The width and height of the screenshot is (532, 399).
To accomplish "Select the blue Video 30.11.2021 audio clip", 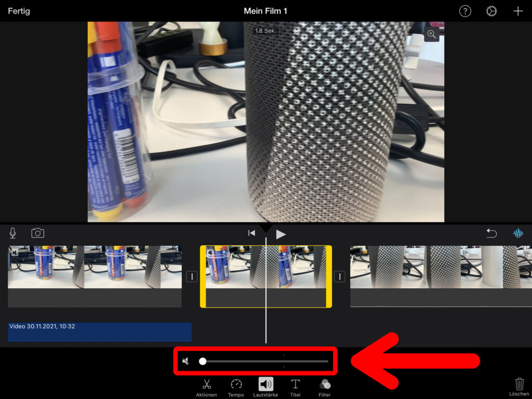I will tap(100, 332).
